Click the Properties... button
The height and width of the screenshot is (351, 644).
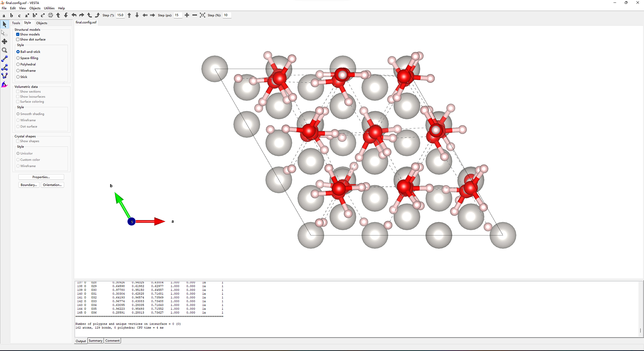coord(41,177)
